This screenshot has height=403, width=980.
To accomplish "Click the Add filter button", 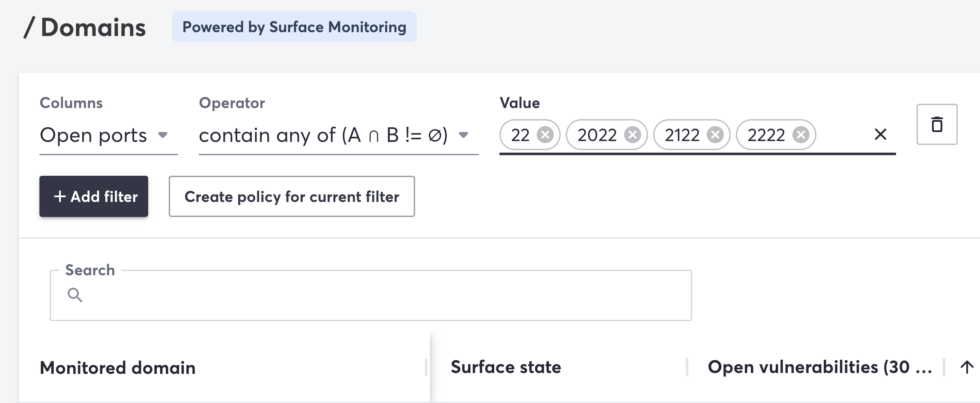I will pyautogui.click(x=94, y=196).
